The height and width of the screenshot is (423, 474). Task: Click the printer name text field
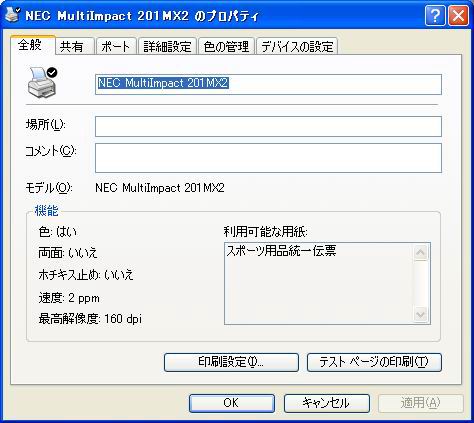point(268,84)
